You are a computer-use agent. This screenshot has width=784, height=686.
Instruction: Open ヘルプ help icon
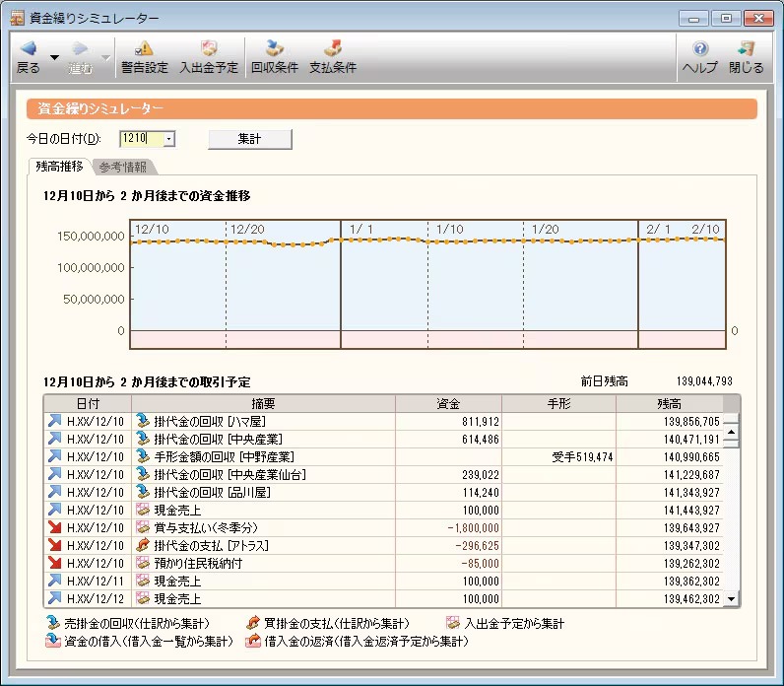click(700, 48)
